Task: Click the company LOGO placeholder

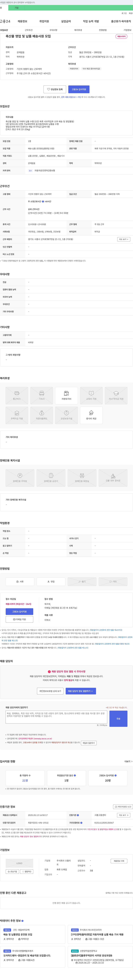Action: [x=19, y=864]
